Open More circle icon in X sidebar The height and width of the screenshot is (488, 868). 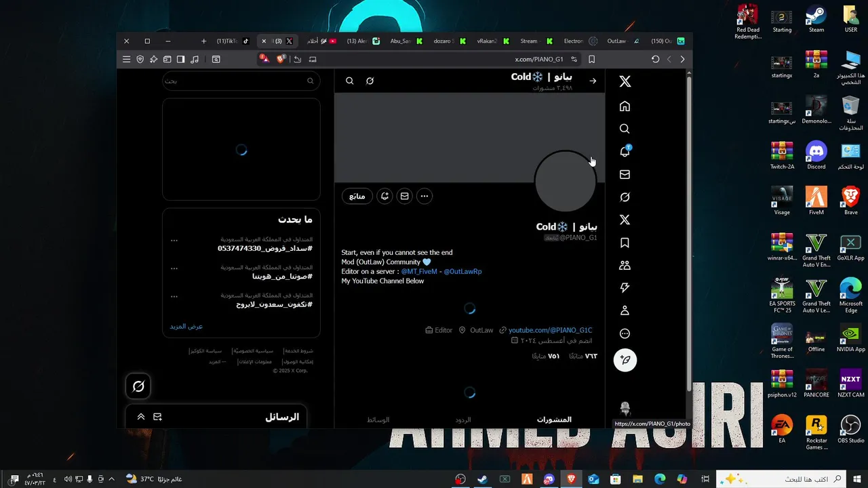coord(625,333)
